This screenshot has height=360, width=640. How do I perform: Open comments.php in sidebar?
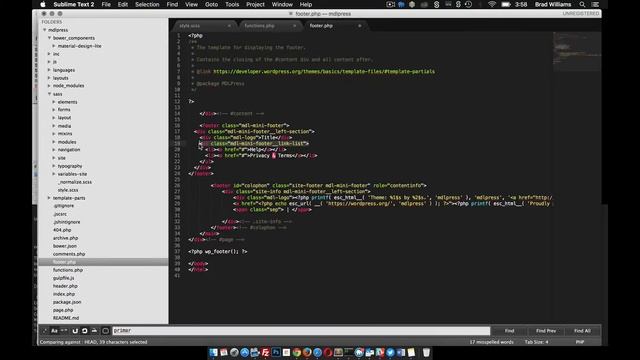69,254
